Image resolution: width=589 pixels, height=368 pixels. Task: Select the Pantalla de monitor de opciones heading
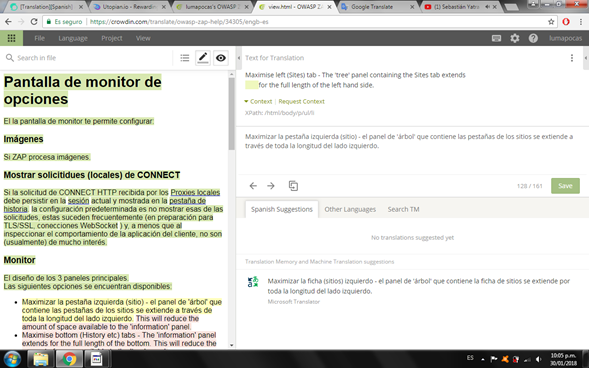83,90
